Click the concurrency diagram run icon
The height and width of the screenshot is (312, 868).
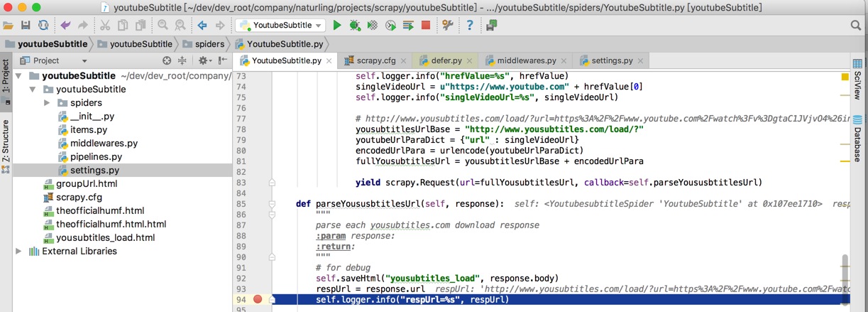click(408, 26)
